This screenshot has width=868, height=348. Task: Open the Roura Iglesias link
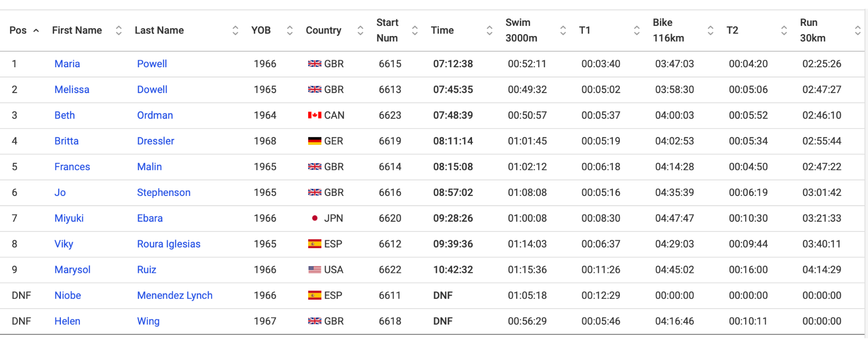click(169, 244)
